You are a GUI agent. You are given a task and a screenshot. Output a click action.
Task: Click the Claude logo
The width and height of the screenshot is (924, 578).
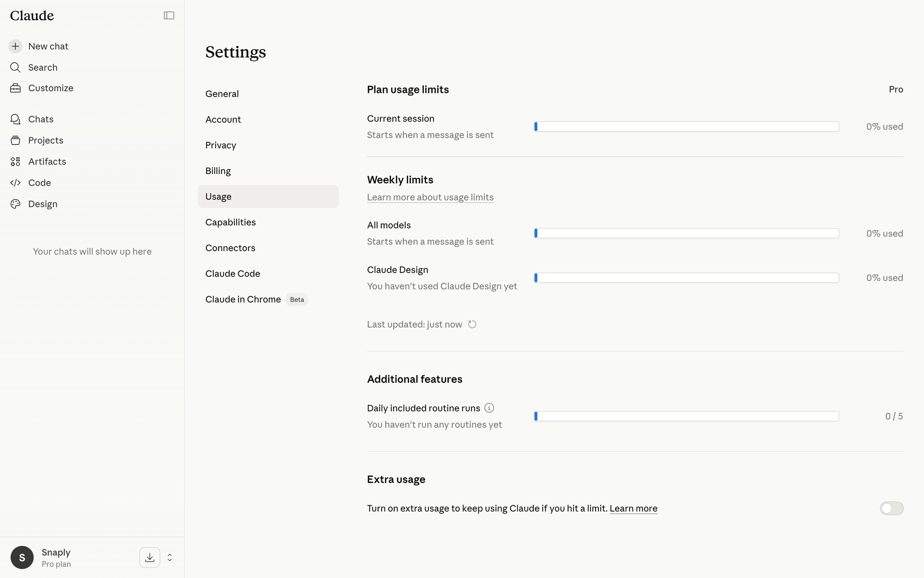[x=32, y=15]
